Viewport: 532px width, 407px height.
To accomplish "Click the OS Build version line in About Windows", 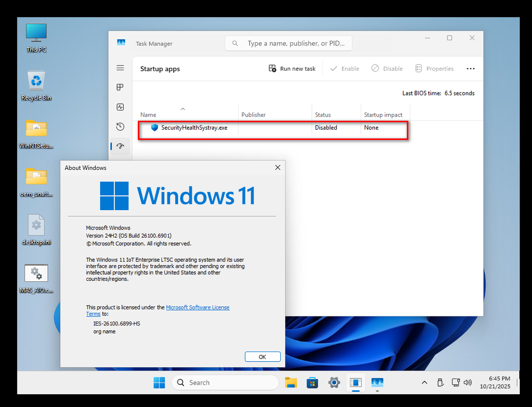I will pyautogui.click(x=129, y=236).
